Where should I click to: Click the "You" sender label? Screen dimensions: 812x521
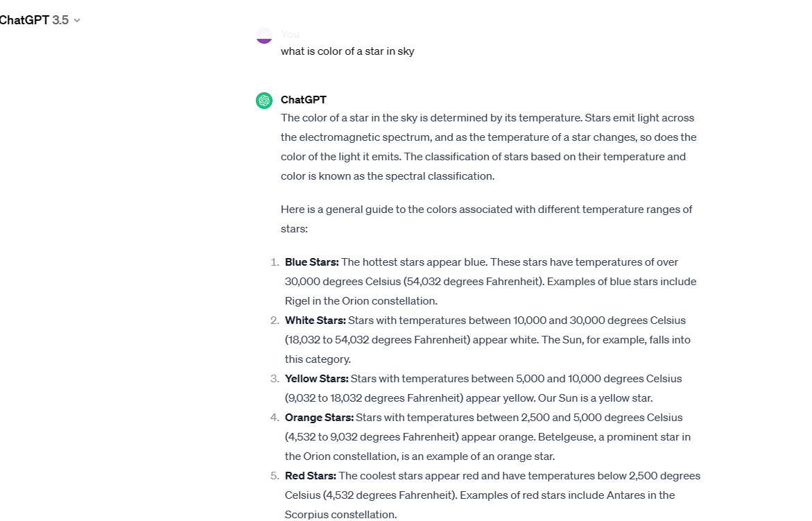point(290,34)
